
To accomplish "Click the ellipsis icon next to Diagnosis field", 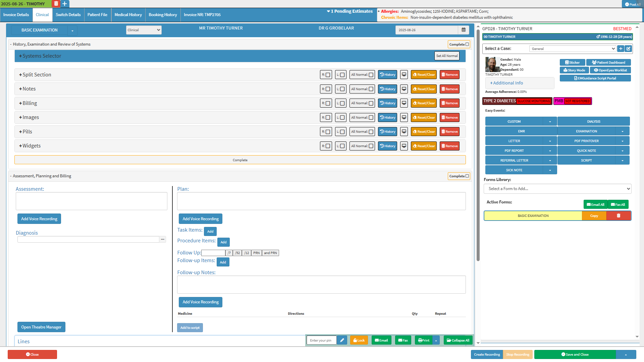I will click(163, 239).
